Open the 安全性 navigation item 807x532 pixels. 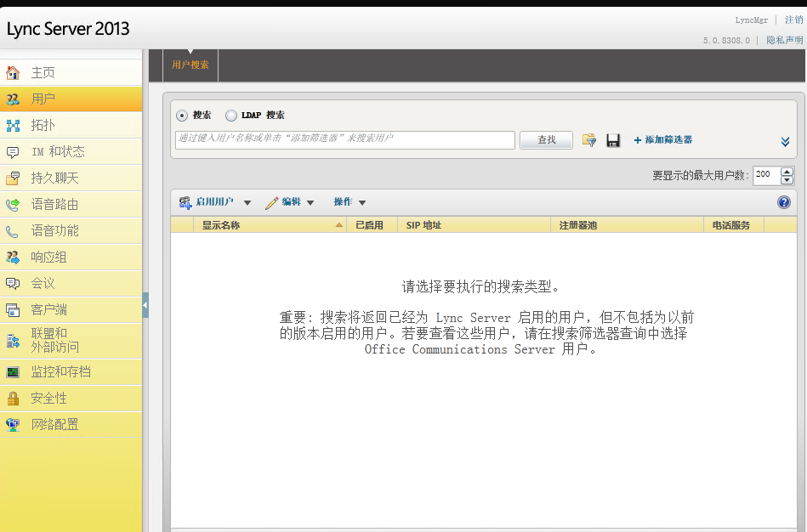[71, 399]
